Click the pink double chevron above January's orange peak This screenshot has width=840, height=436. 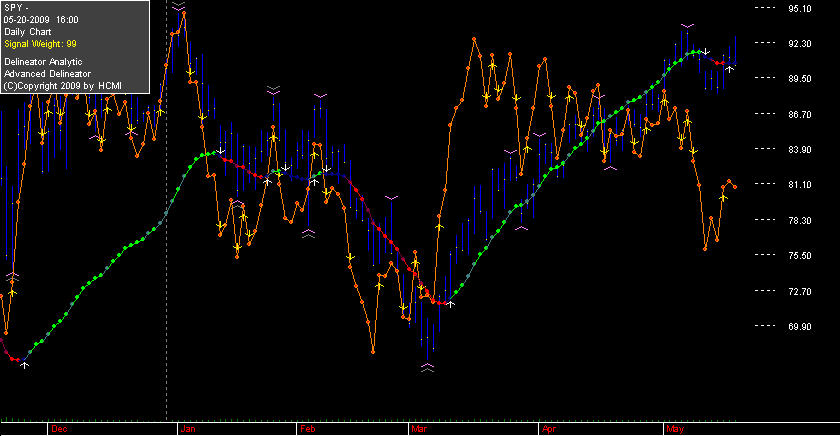coord(178,6)
